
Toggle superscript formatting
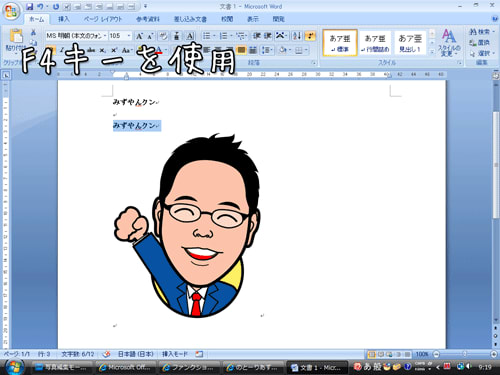click(x=114, y=50)
